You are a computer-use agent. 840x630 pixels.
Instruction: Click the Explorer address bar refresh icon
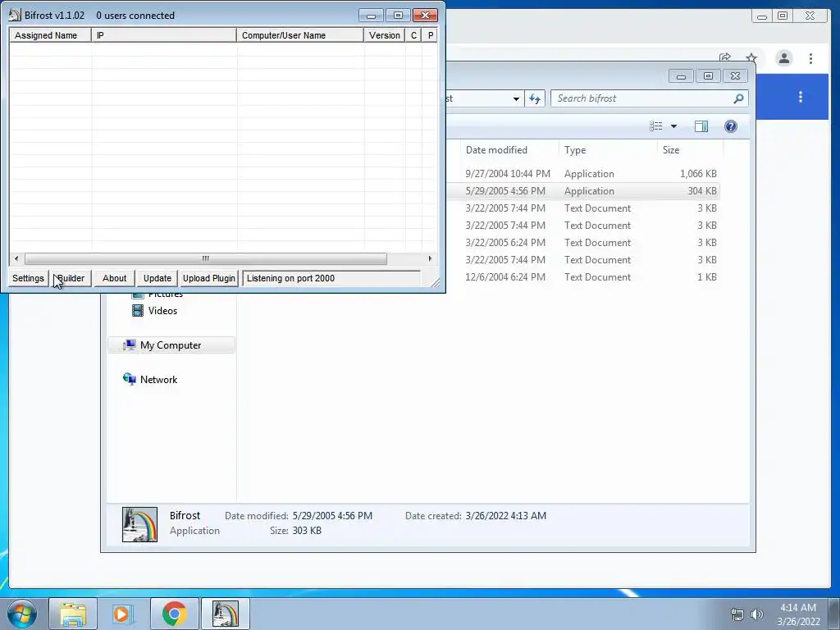pos(535,98)
